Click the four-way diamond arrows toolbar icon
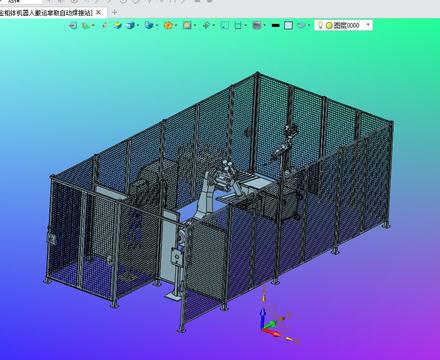 [206, 25]
